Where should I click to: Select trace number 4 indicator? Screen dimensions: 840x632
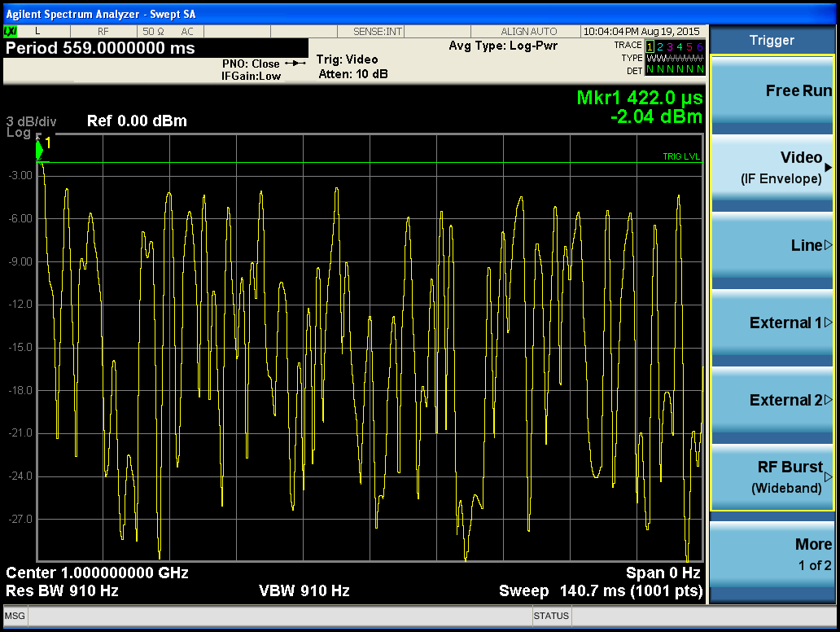[x=680, y=46]
